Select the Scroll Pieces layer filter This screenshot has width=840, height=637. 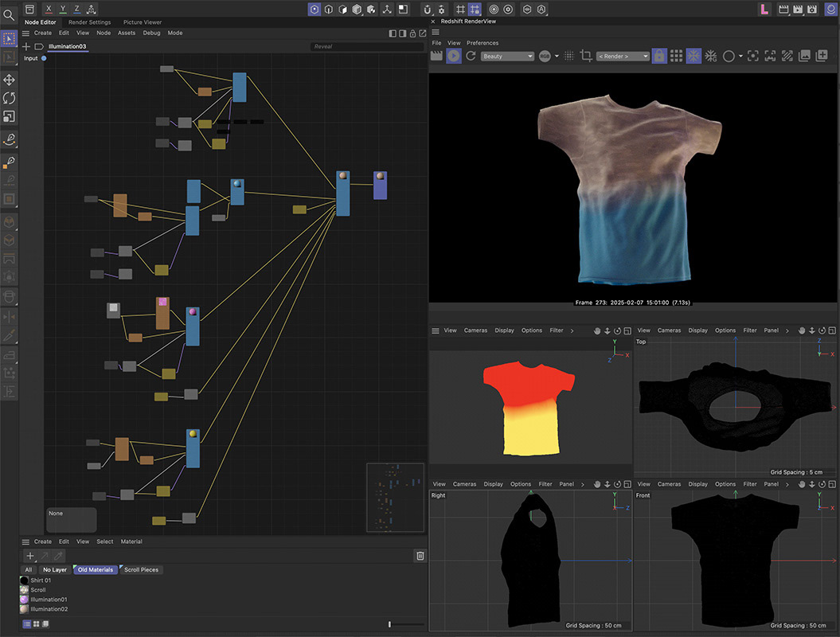(142, 569)
